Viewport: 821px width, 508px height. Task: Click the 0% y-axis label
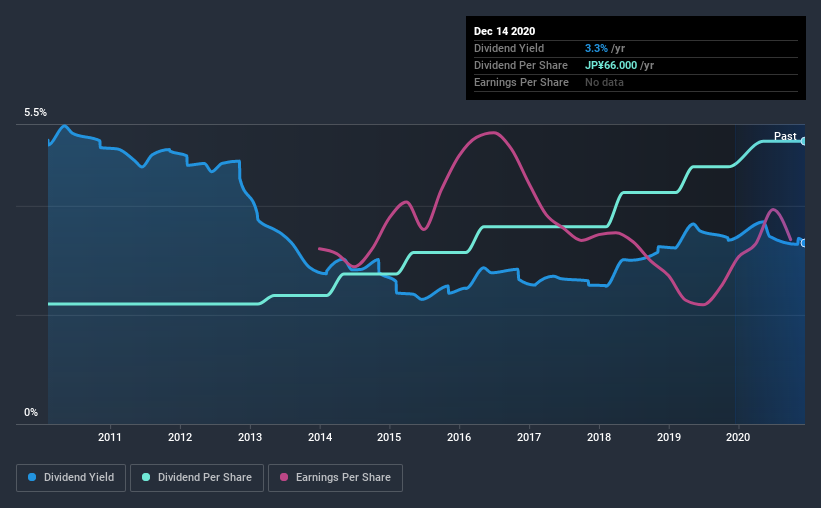31,412
